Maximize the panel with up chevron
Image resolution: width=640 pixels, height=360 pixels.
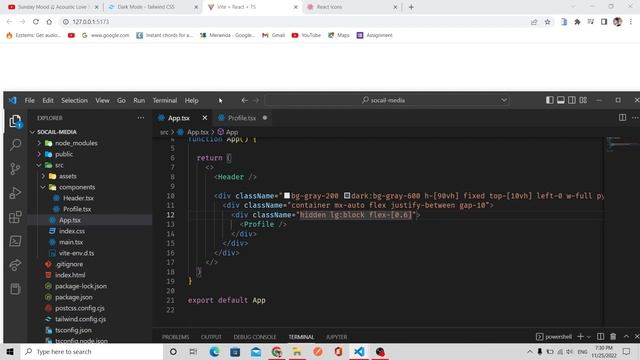click(x=626, y=337)
